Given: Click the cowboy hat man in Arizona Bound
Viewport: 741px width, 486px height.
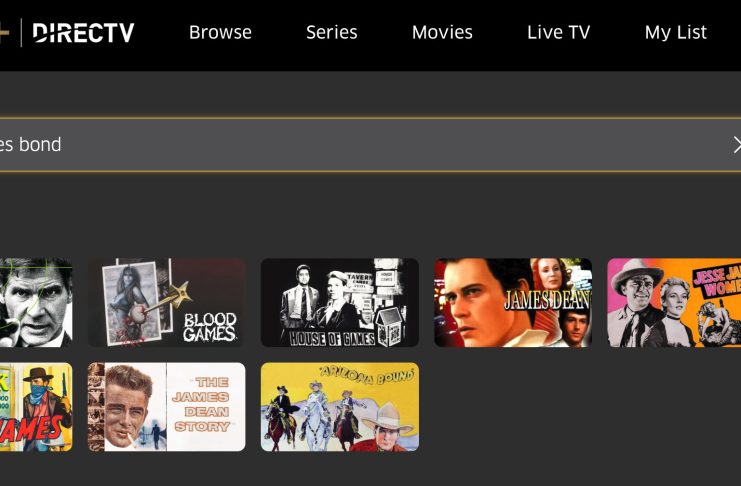Looking at the screenshot, I should click(x=390, y=426).
